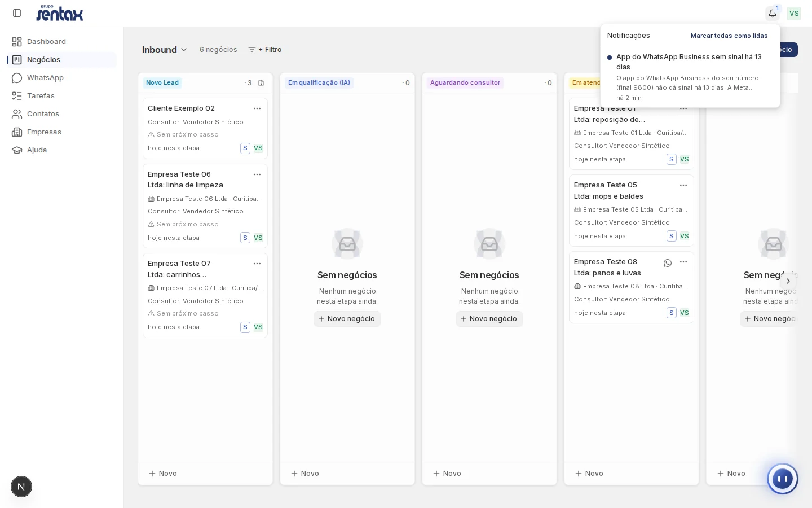Click the Aguardando consultor stage label
This screenshot has height=508, width=812.
tap(465, 83)
